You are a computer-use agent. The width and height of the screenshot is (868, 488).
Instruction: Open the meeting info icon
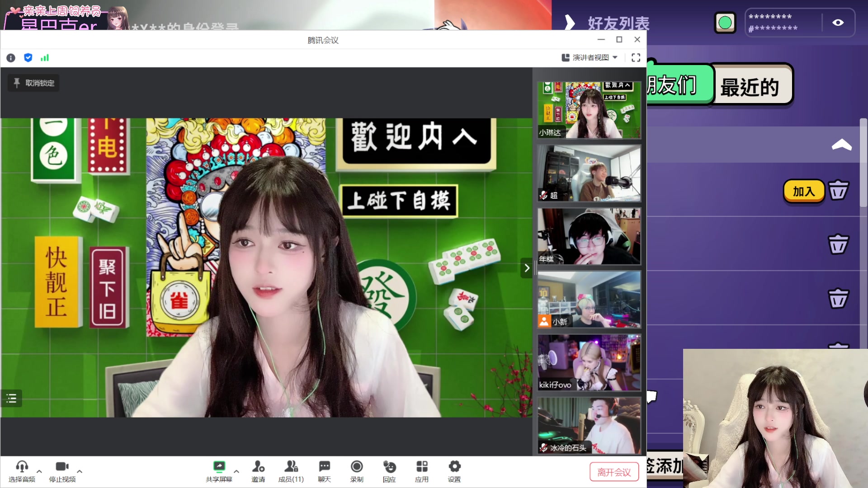[11, 58]
